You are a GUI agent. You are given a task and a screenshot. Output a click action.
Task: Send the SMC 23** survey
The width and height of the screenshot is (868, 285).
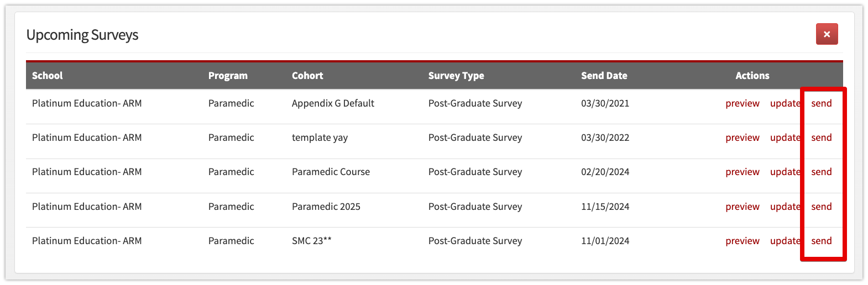tap(822, 241)
